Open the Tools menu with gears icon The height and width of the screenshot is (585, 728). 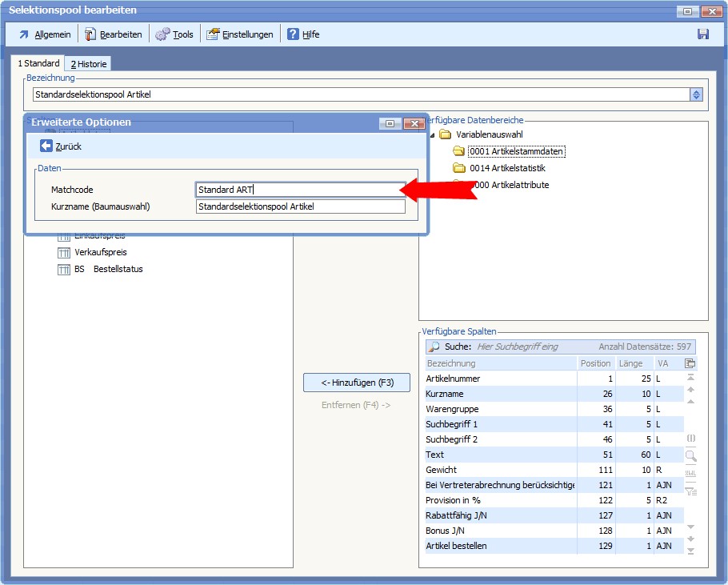[x=174, y=34]
